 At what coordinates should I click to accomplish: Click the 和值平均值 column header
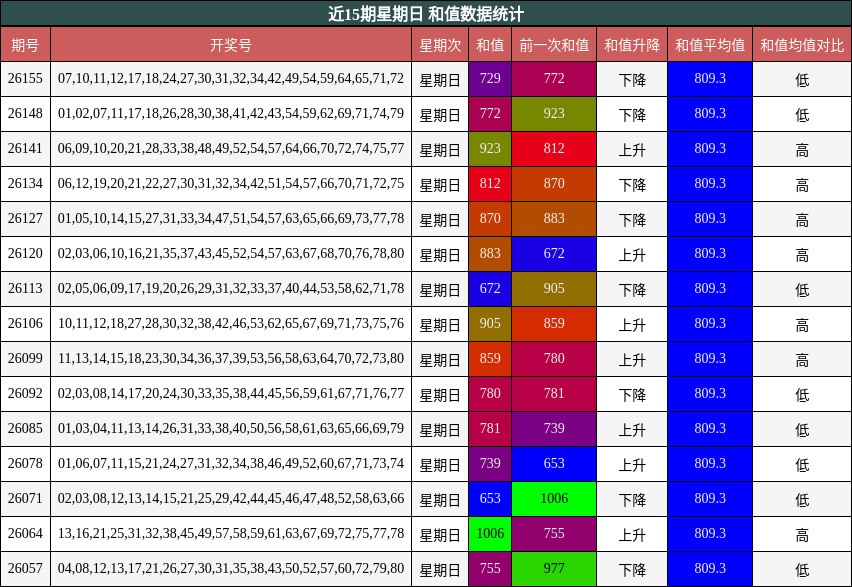tap(710, 44)
